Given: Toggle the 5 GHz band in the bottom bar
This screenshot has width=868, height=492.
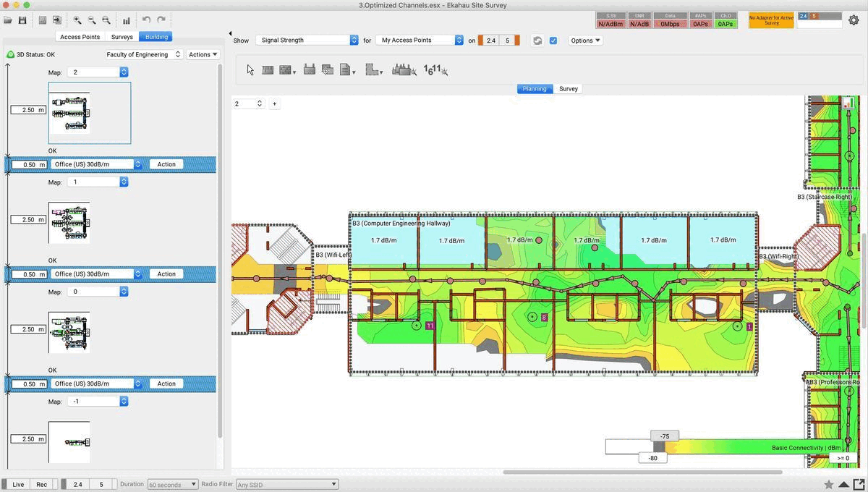Looking at the screenshot, I should click(101, 484).
